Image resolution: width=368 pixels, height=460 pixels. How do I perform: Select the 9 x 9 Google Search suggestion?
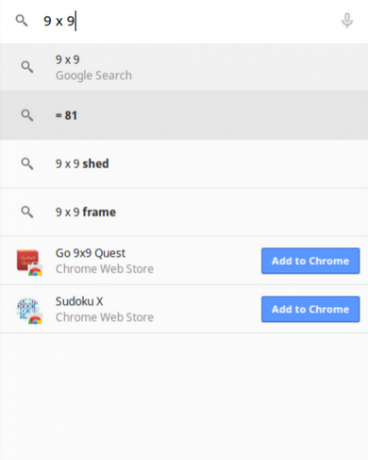click(184, 67)
